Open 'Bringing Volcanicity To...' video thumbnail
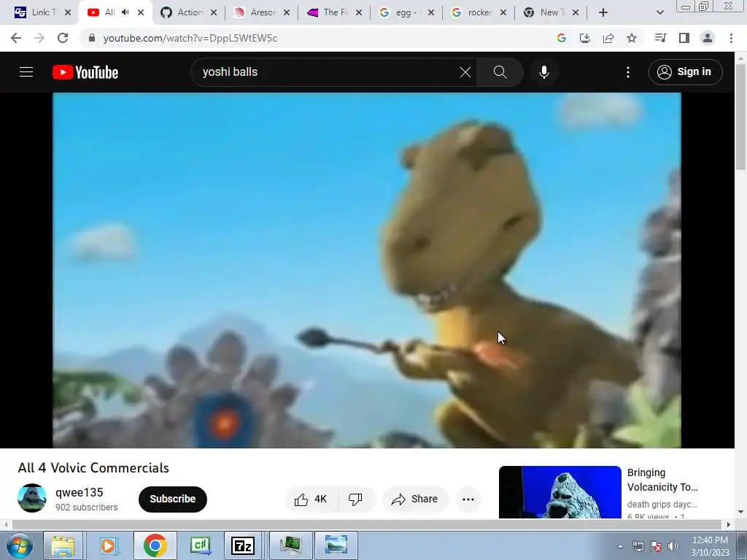This screenshot has height=560, width=747. tap(560, 492)
